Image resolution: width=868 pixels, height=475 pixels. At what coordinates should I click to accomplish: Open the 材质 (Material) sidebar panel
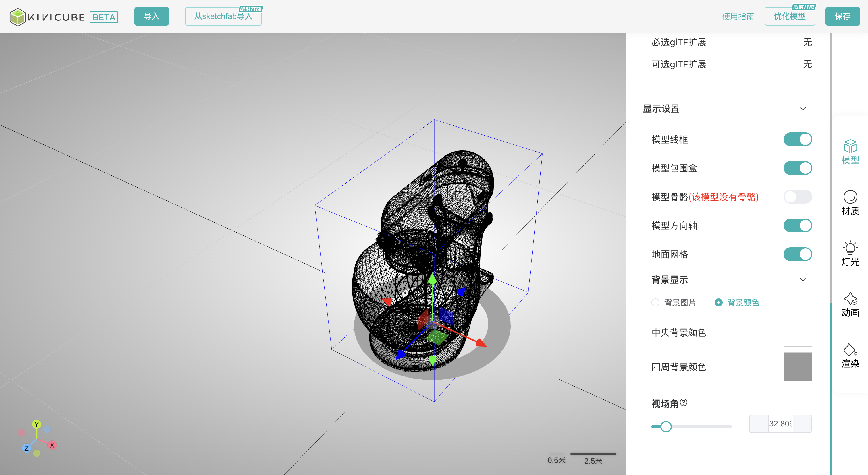pyautogui.click(x=850, y=203)
